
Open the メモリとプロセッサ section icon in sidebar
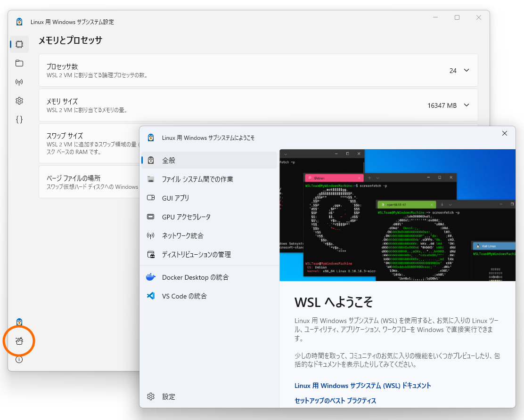coord(19,44)
